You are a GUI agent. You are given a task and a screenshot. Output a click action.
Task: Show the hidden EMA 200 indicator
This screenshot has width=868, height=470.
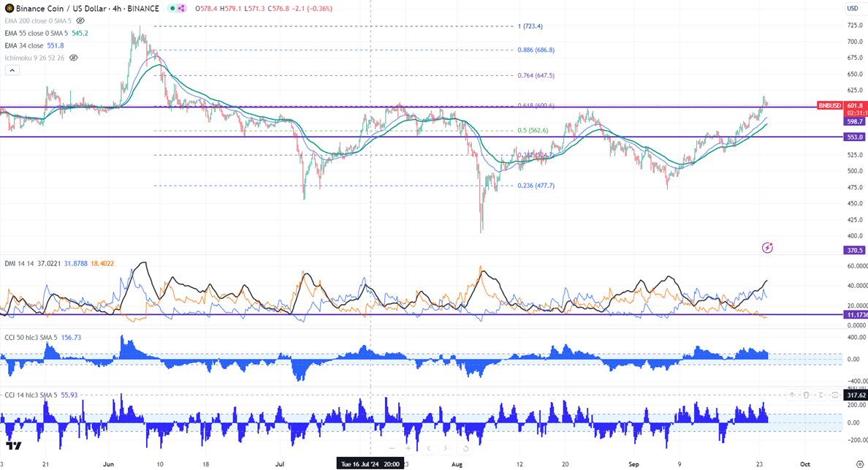coord(80,21)
